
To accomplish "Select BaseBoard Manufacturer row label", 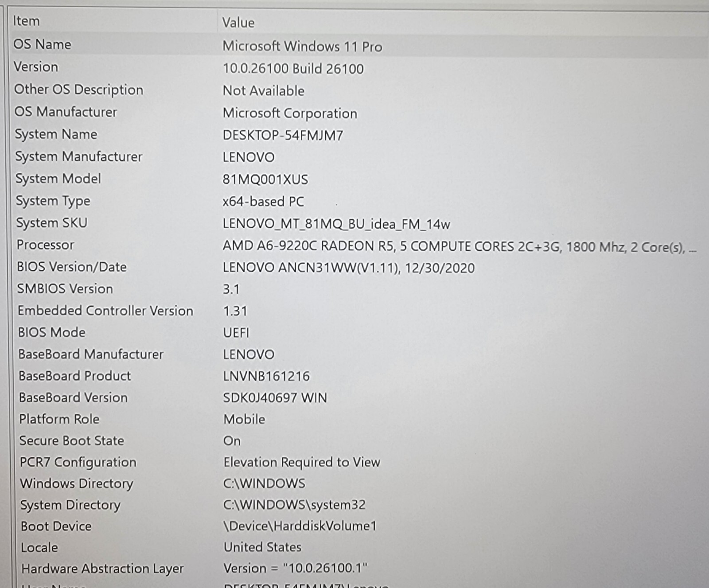I will [x=91, y=354].
